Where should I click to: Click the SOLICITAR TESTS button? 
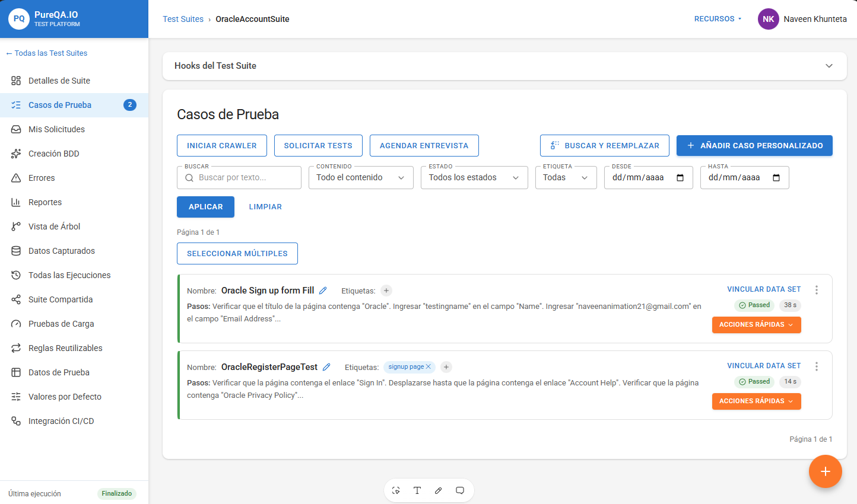318,146
